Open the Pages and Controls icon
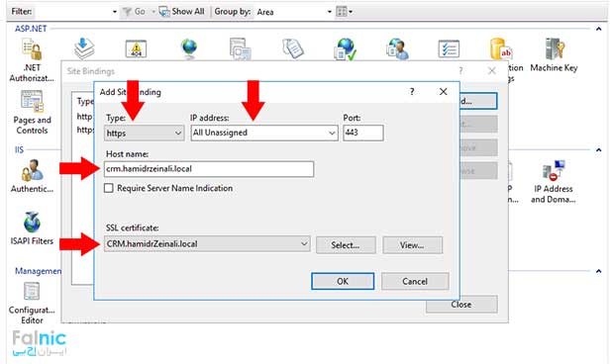Image resolution: width=612 pixels, height=364 pixels. click(x=32, y=101)
